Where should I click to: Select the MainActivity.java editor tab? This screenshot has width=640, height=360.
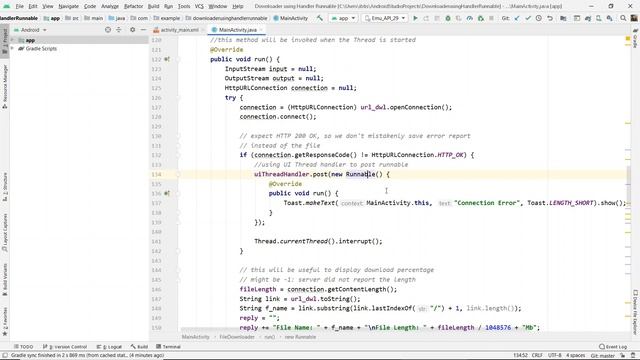tap(237, 30)
